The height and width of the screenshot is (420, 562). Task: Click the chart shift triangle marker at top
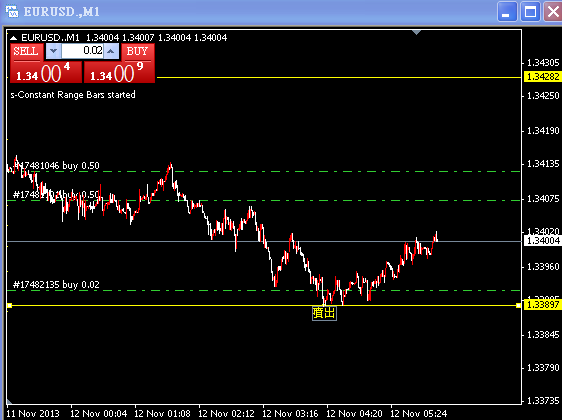(x=416, y=33)
